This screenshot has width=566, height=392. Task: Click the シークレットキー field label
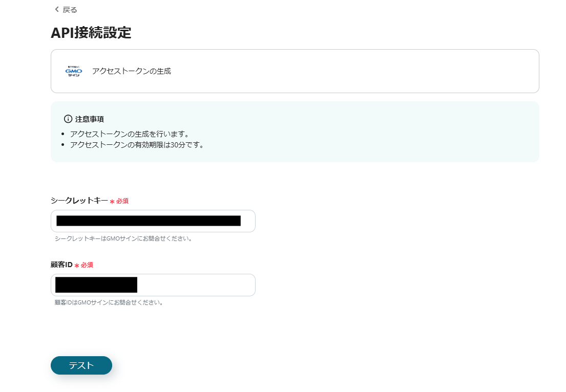(x=79, y=201)
